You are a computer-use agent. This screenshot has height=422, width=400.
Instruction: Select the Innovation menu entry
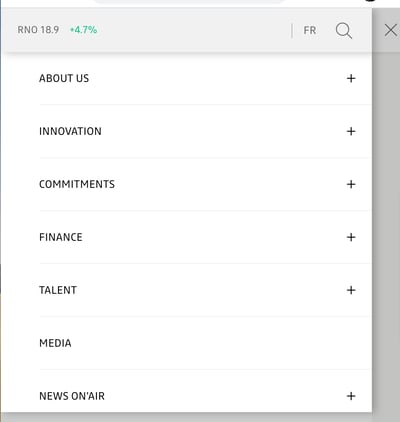tap(70, 131)
